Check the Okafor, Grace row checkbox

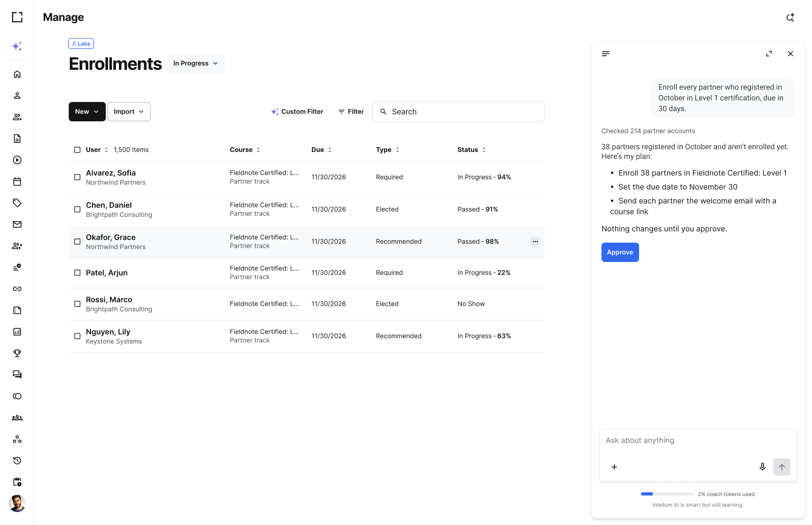77,242
